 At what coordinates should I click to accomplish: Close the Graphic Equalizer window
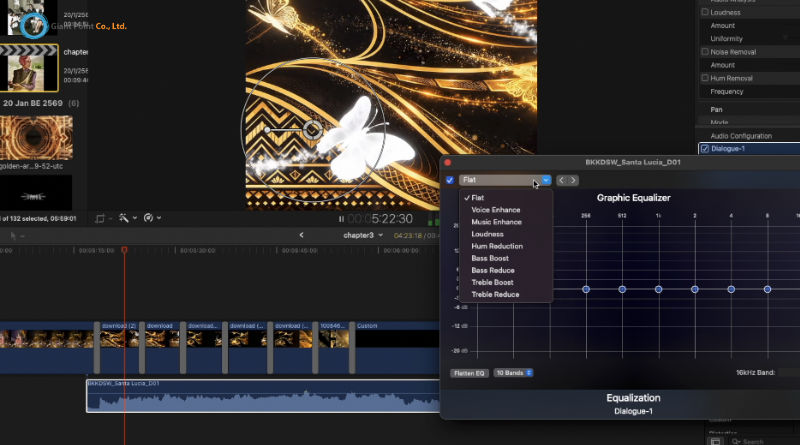pos(448,162)
